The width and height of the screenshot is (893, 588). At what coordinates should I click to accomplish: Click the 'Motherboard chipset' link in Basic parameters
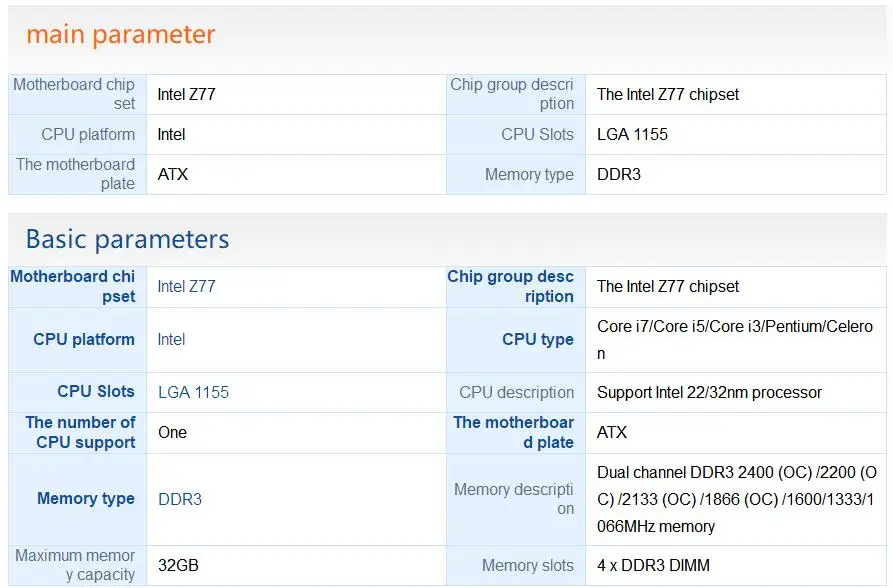click(73, 286)
